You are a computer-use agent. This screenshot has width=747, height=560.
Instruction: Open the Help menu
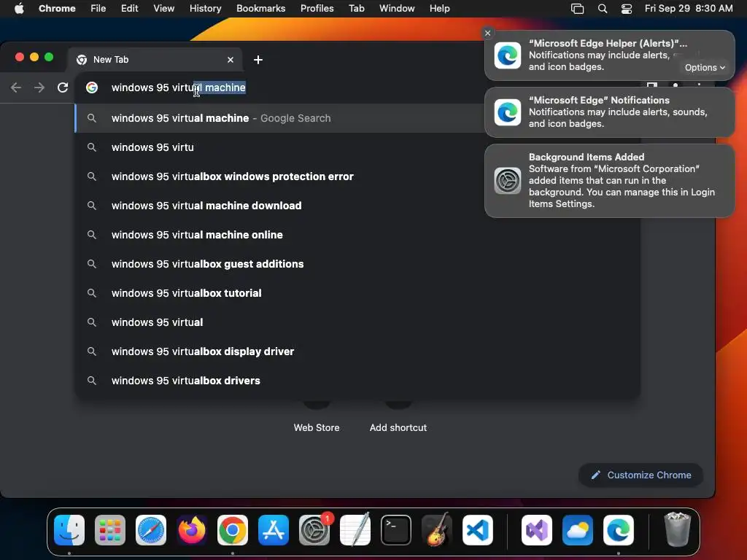click(439, 9)
